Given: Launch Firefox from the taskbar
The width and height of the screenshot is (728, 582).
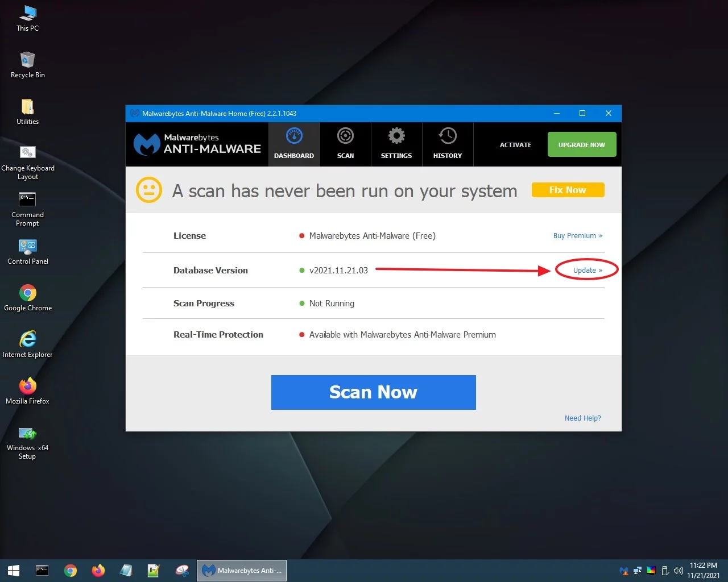Looking at the screenshot, I should pos(98,571).
